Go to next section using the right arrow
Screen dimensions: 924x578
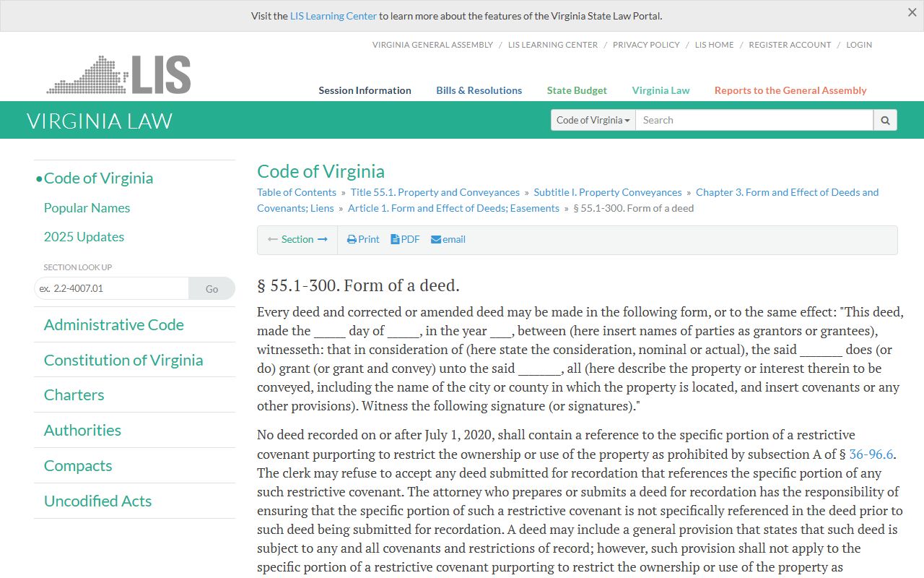pos(323,239)
